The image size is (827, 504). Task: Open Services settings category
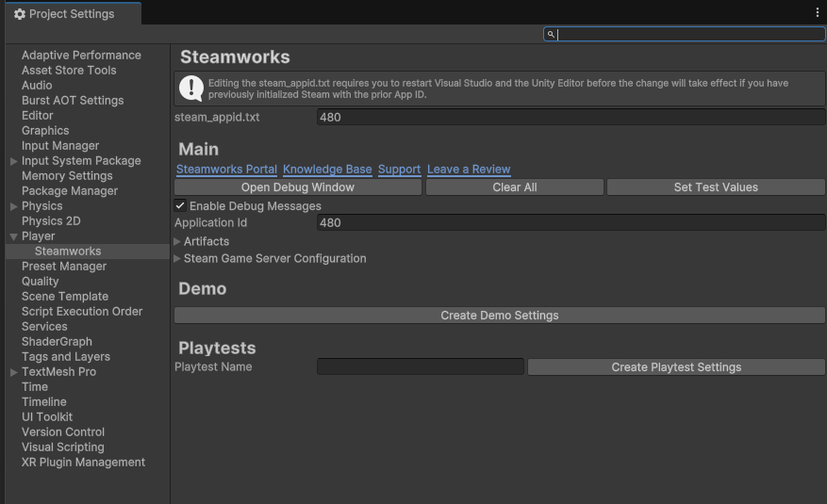[44, 327]
